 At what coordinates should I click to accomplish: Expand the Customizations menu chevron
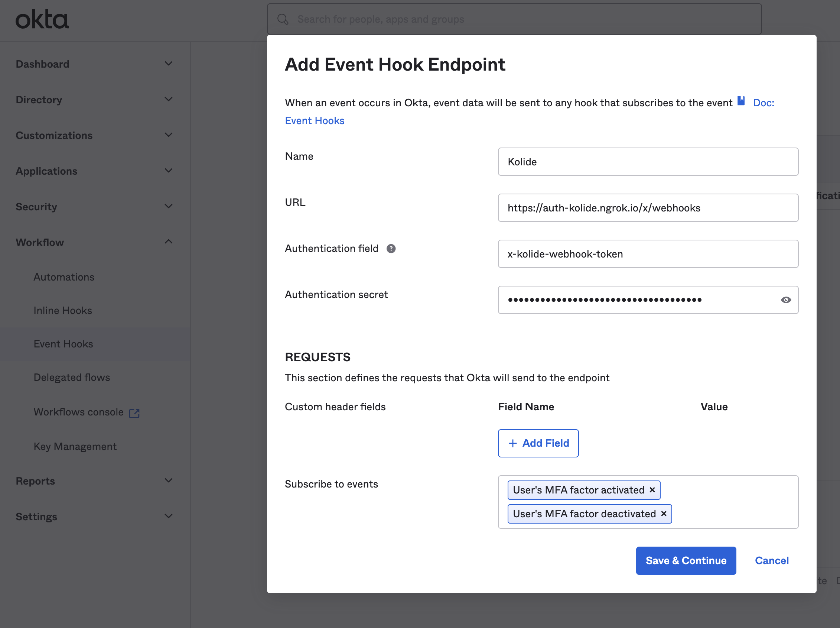pyautogui.click(x=169, y=135)
